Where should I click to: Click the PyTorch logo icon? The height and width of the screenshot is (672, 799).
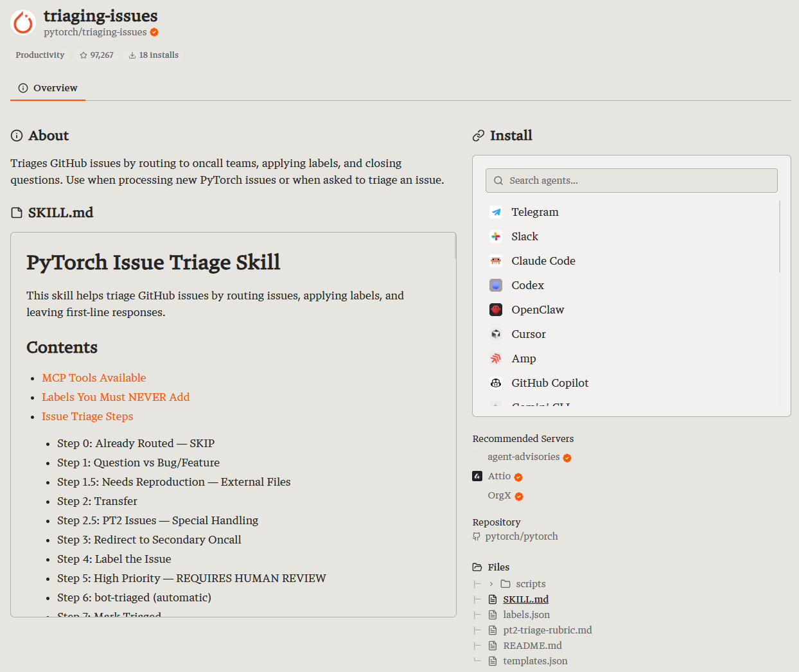coord(23,22)
